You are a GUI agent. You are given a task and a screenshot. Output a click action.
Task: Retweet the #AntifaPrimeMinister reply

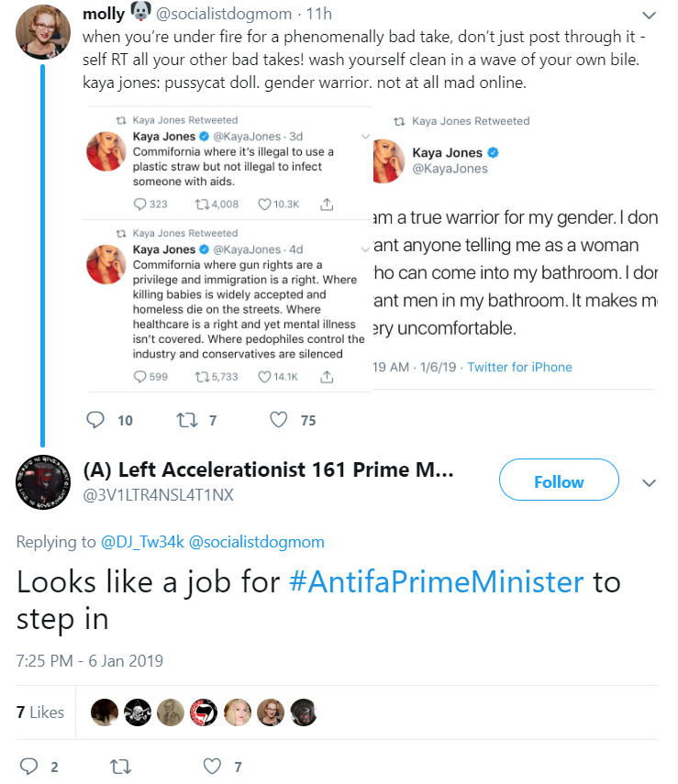click(120, 766)
